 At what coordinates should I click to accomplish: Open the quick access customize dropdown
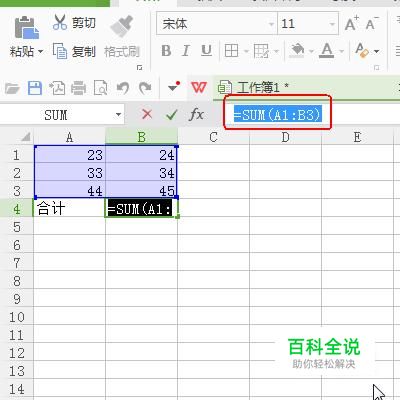[174, 87]
